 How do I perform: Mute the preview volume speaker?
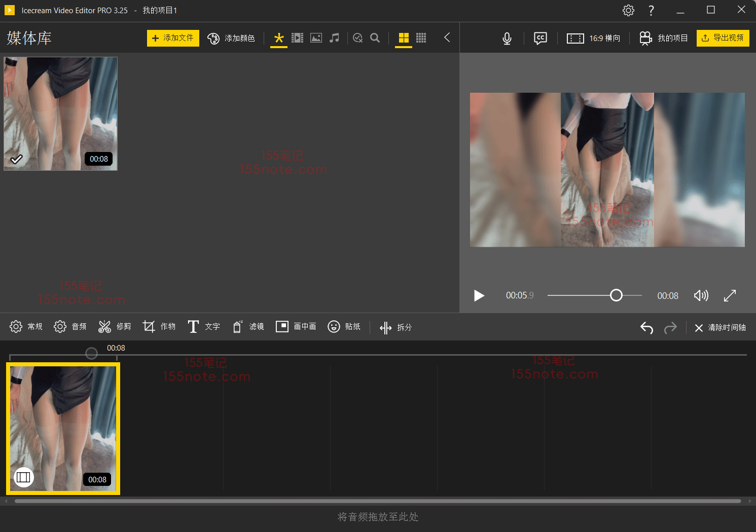[701, 295]
